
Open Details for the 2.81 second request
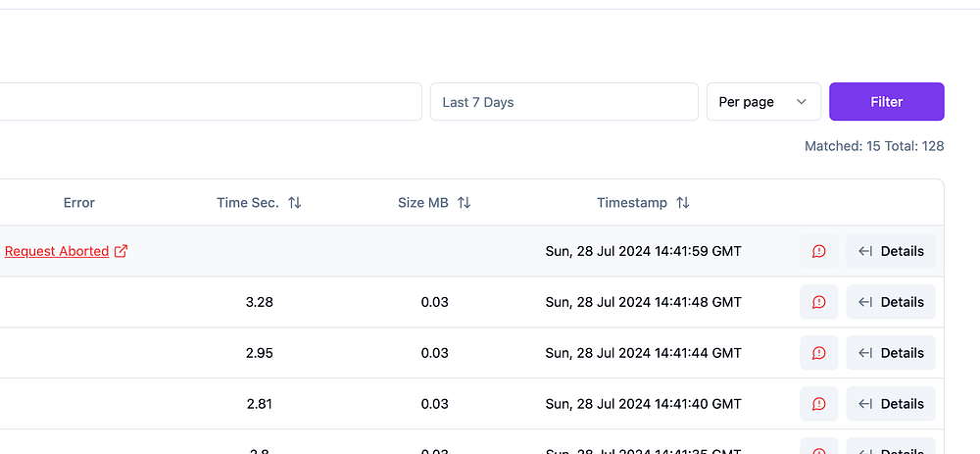tap(891, 404)
